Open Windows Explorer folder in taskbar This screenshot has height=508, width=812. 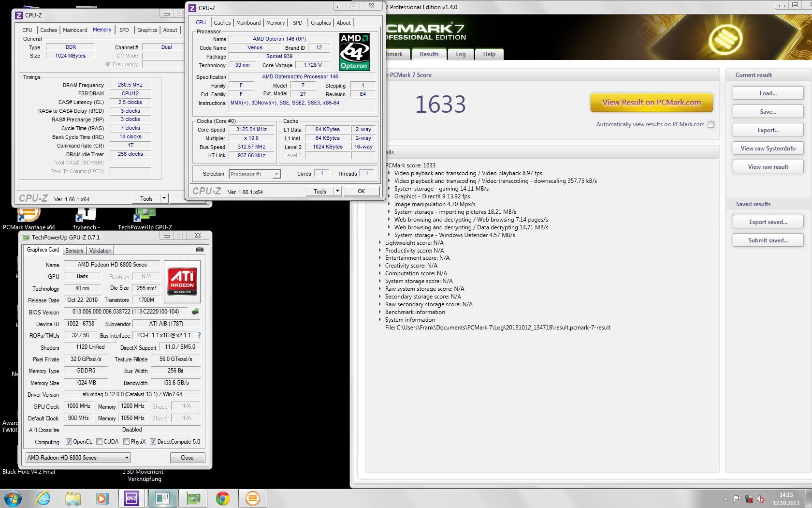coord(72,498)
